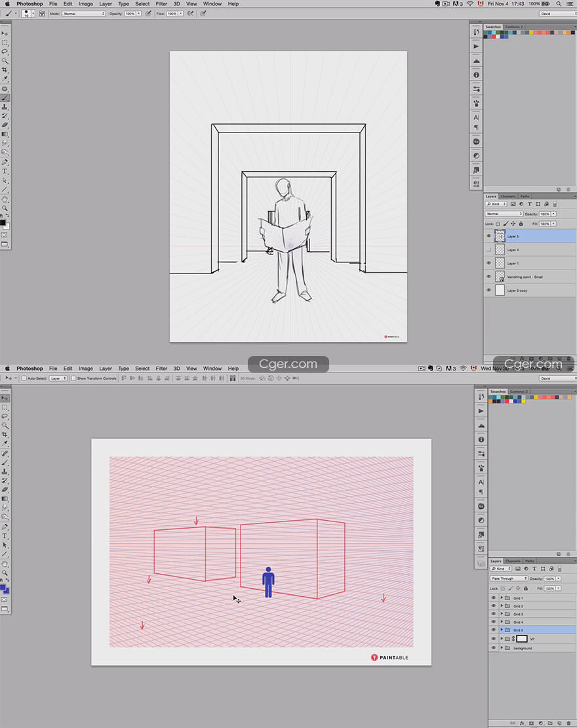577x728 pixels.
Task: Expand the Grid 2 group
Action: click(x=502, y=606)
